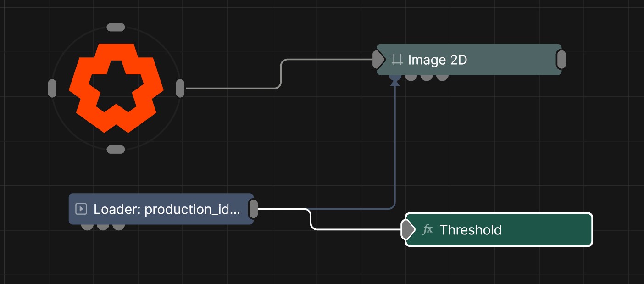Click the left port of the root node
This screenshot has height=284, width=644.
tap(52, 88)
